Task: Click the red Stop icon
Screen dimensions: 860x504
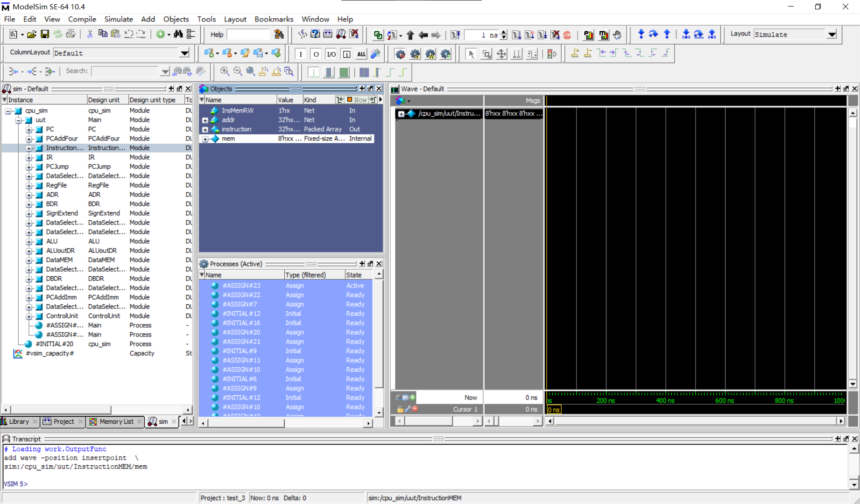Action: (x=567, y=35)
